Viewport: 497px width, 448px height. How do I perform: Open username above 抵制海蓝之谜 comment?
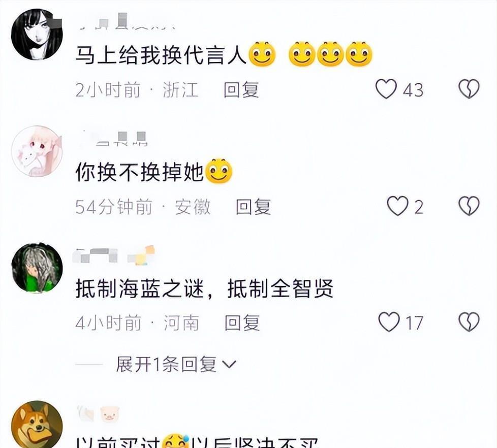tap(113, 255)
